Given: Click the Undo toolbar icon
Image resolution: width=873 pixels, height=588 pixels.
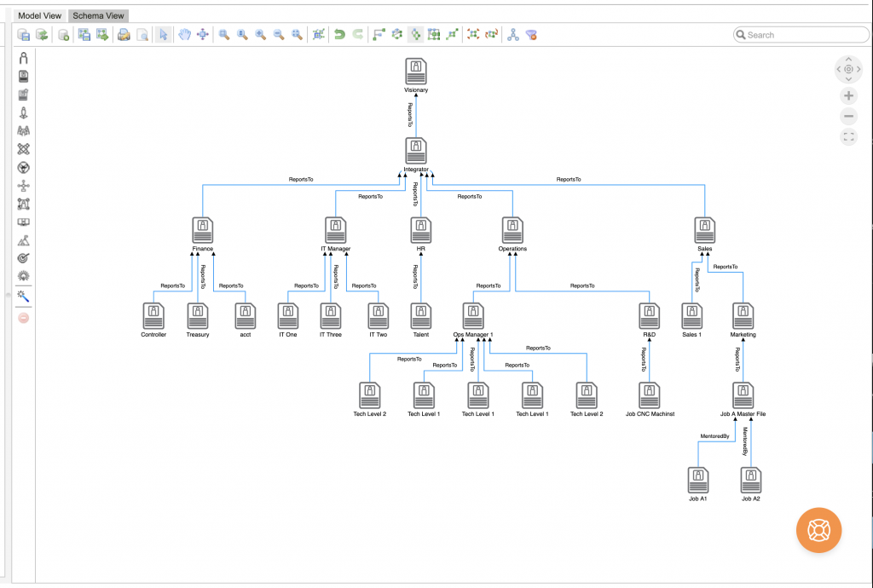Looking at the screenshot, I should 339,34.
